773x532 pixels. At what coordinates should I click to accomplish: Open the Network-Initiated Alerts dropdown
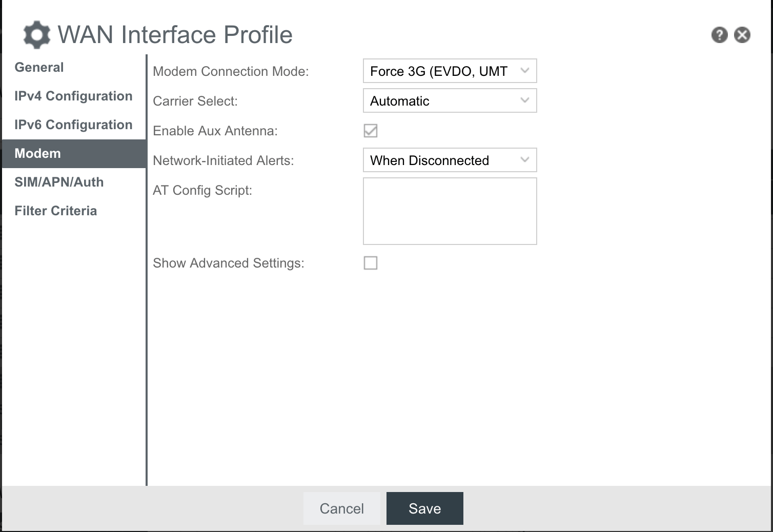coord(450,160)
